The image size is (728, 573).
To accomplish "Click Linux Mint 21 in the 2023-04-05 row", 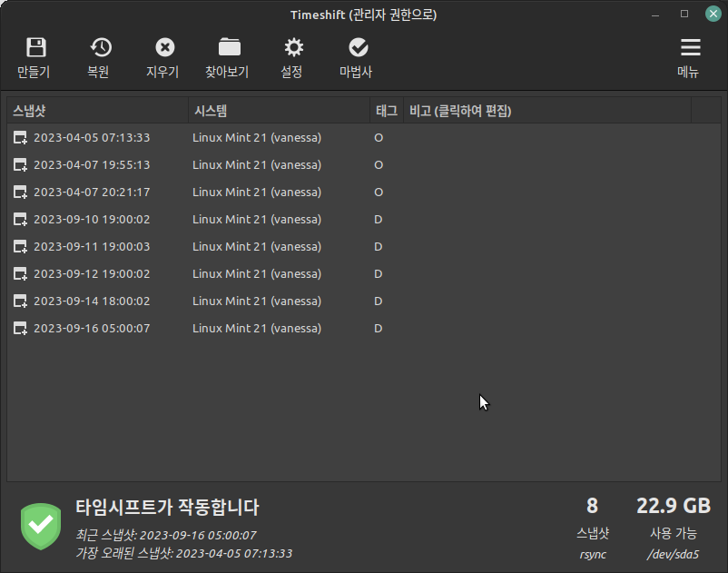I will tap(257, 138).
